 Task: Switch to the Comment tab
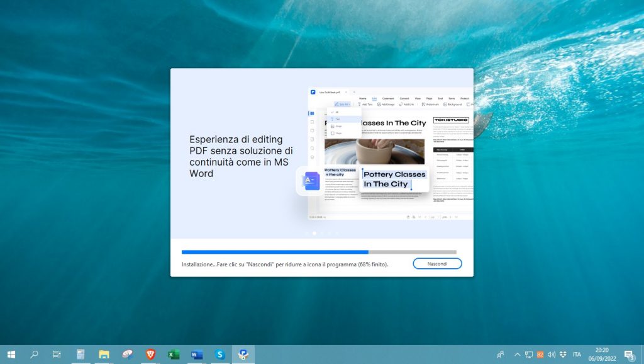388,98
